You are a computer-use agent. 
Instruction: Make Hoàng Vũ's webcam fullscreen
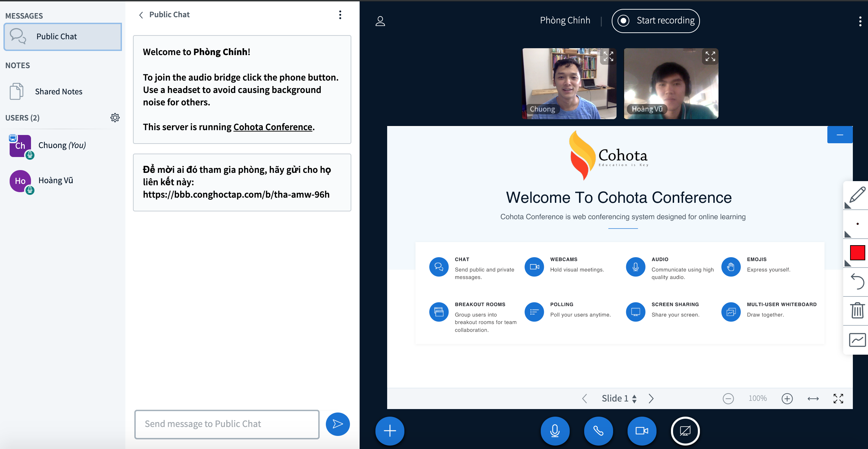coord(710,56)
